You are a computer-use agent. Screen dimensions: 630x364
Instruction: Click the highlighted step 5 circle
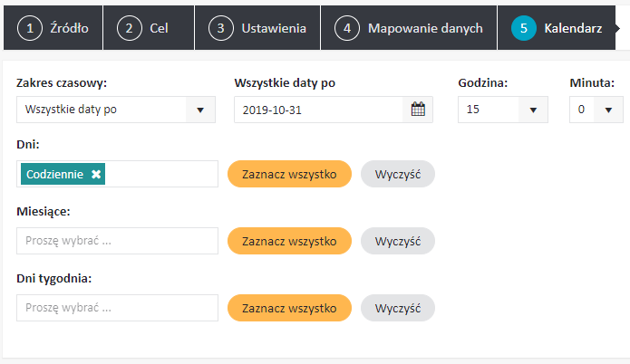point(524,28)
